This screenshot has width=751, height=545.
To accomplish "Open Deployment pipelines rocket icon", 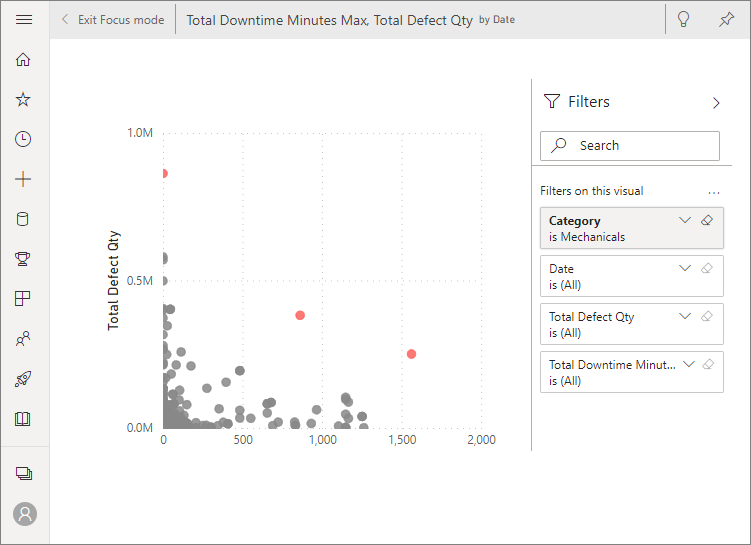I will (24, 379).
